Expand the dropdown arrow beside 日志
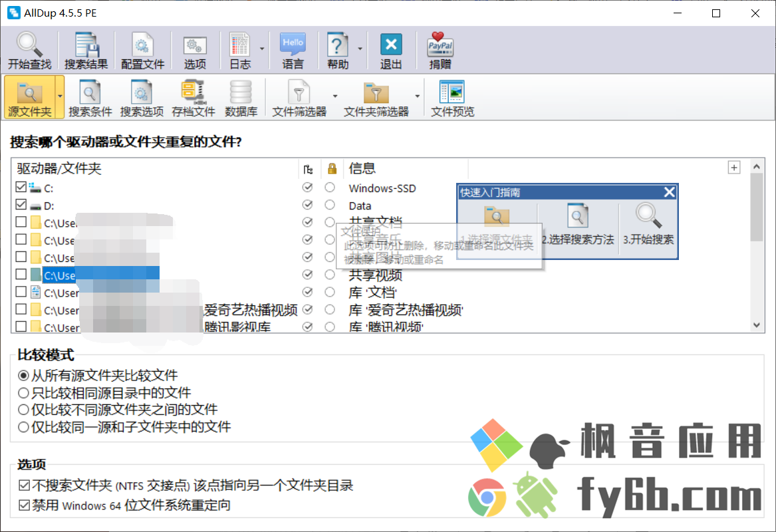Screen dimensions: 776x532 262,49
